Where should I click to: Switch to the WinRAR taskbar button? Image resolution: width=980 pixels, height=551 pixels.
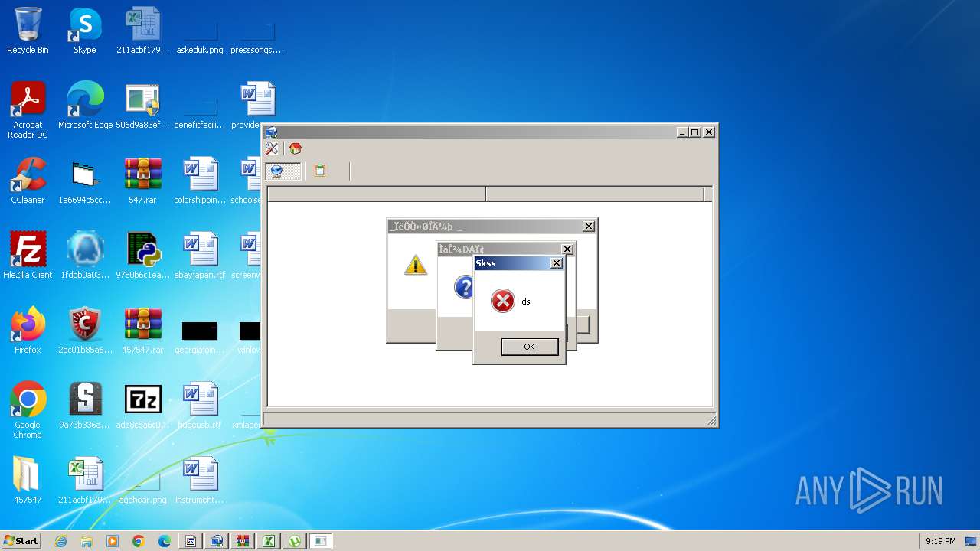click(243, 541)
